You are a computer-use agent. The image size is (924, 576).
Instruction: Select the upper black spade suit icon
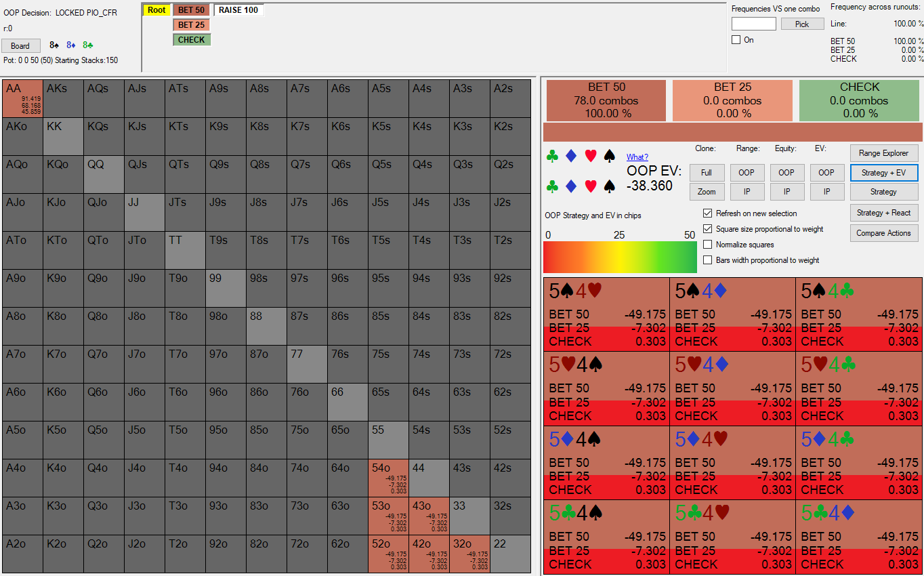609,157
